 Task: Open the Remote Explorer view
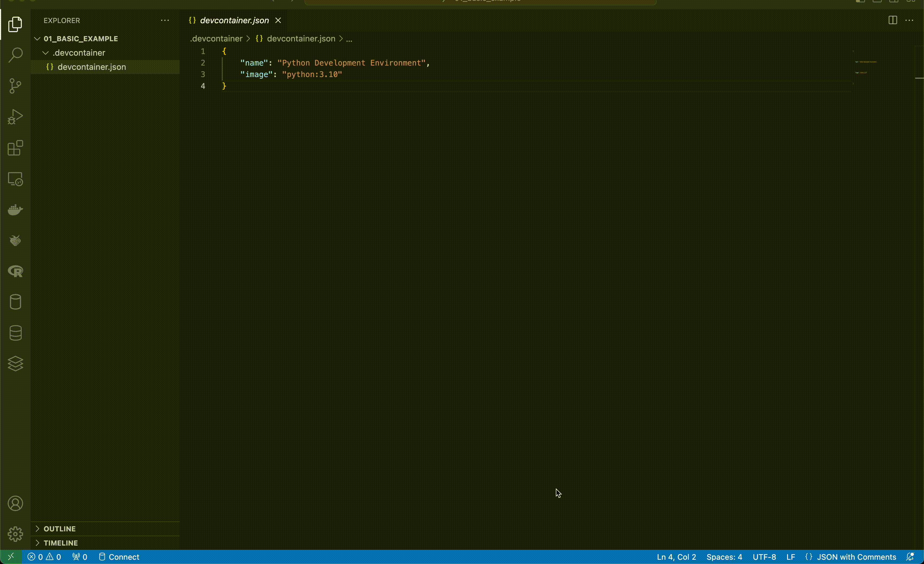pyautogui.click(x=16, y=179)
